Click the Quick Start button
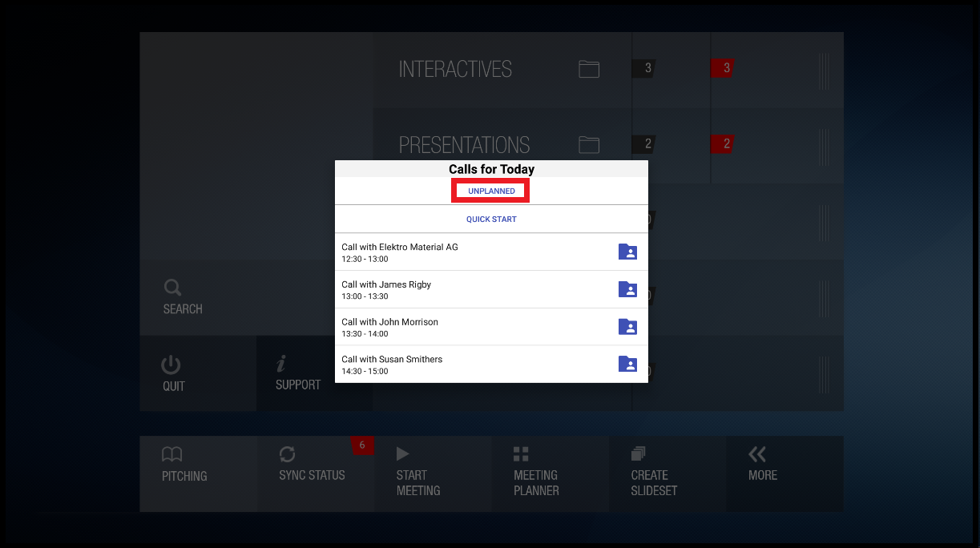Screen dimensions: 980x548 491,220
